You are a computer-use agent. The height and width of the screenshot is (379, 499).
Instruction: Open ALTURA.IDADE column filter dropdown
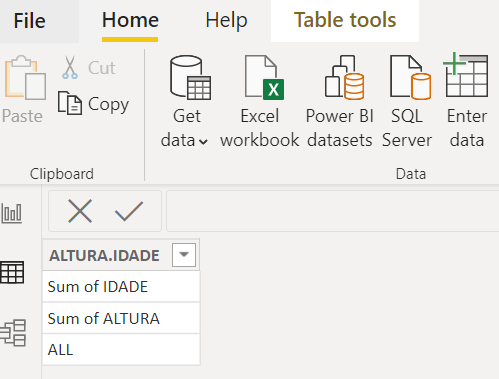(x=184, y=255)
